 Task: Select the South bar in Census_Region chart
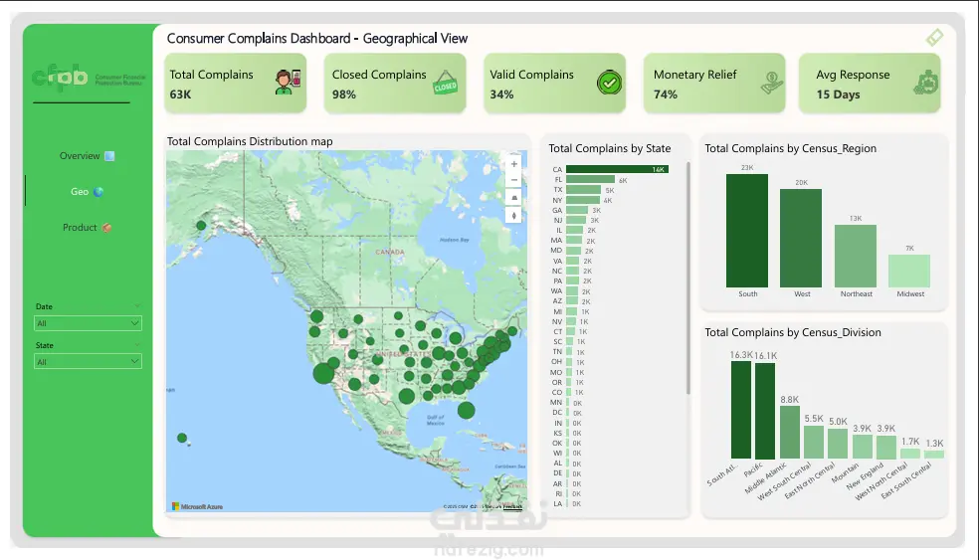click(x=747, y=231)
